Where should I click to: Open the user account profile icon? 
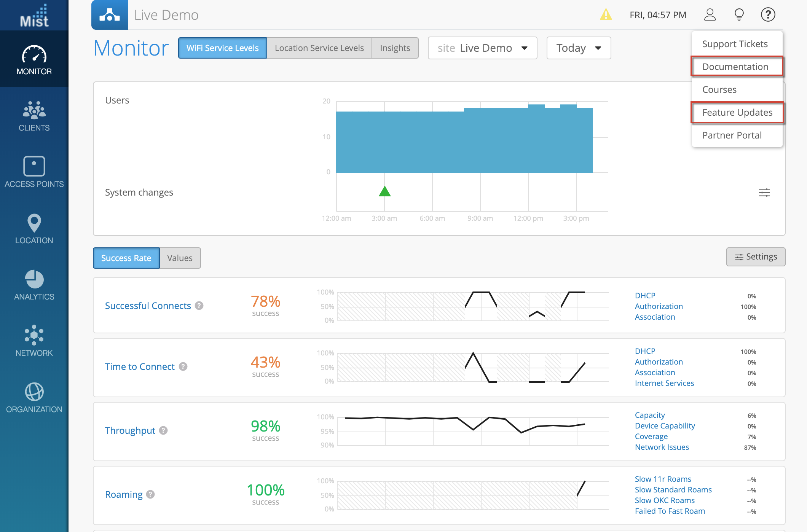coord(710,15)
